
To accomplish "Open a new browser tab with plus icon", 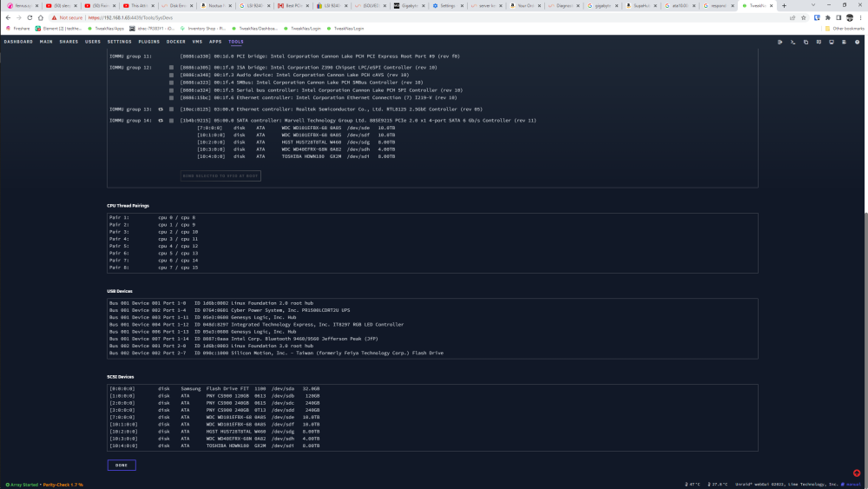I will click(784, 5).
